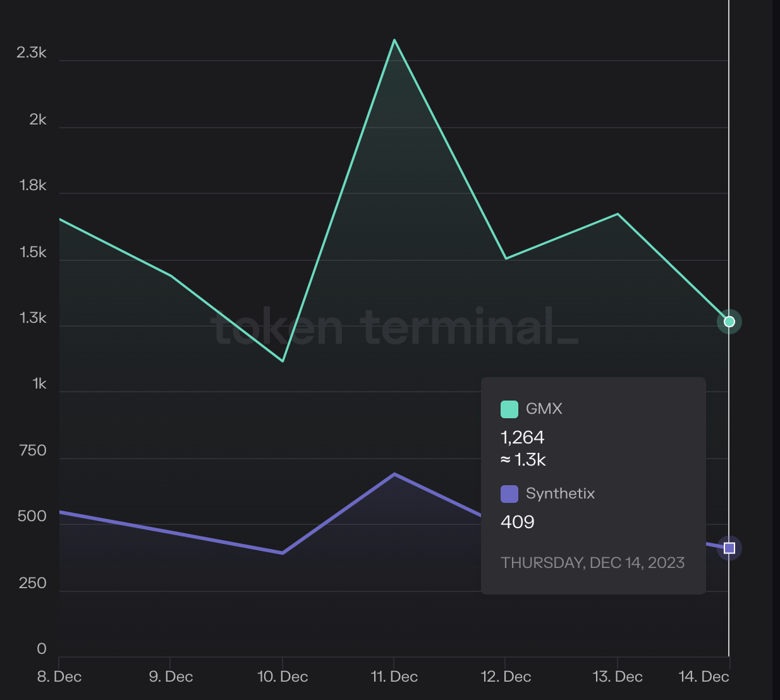The width and height of the screenshot is (780, 700).
Task: Click the GMX line point at 12. Dec
Action: click(x=506, y=258)
